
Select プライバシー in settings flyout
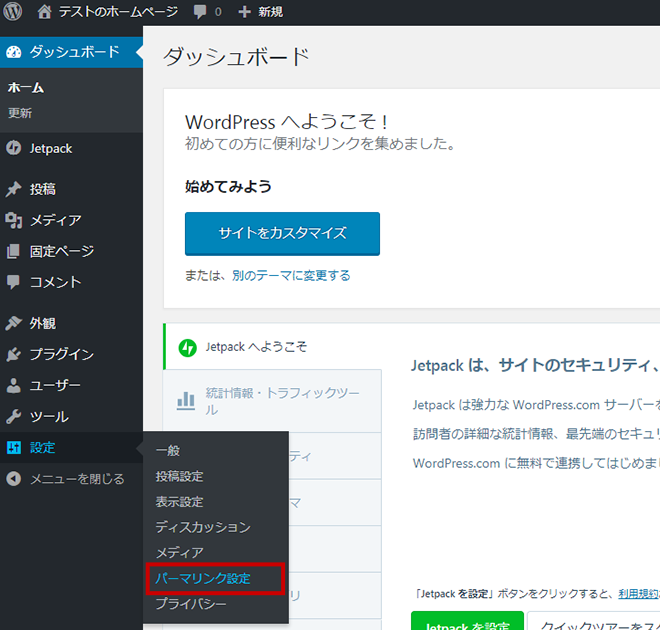[x=191, y=604]
